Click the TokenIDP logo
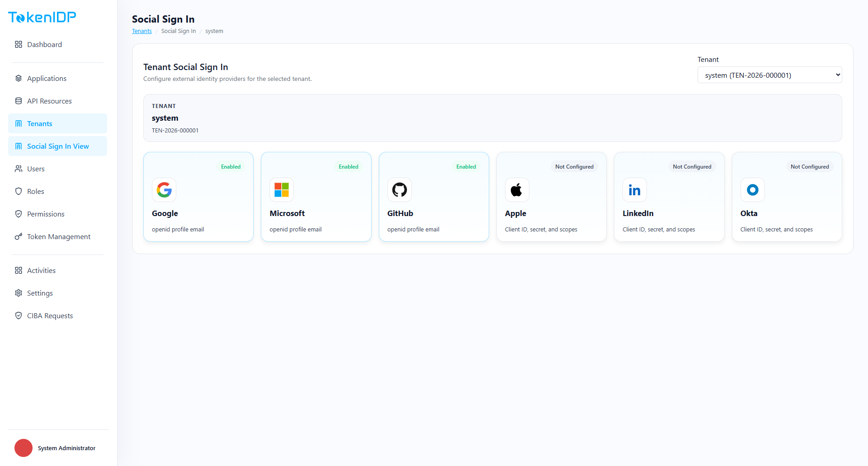The width and height of the screenshot is (868, 466). [x=42, y=17]
